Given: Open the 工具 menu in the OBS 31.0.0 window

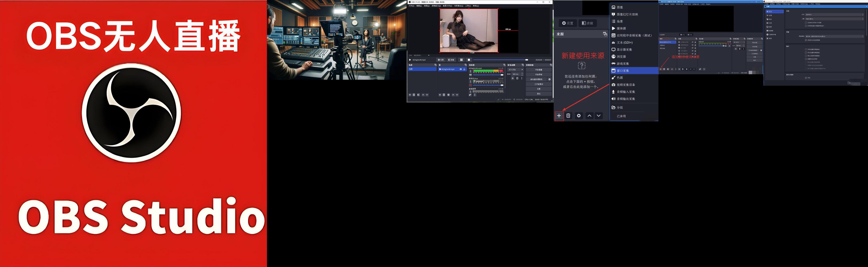Looking at the screenshot, I should click(468, 6).
